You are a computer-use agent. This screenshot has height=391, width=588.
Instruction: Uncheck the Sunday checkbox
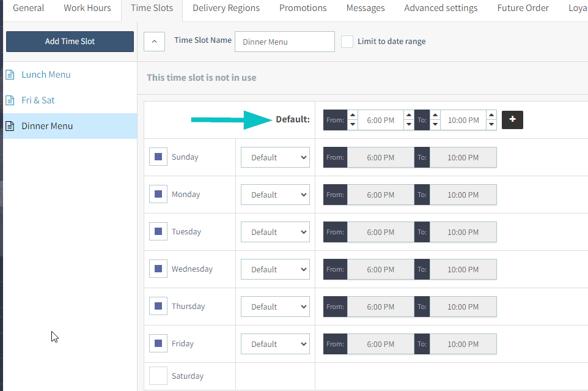158,157
